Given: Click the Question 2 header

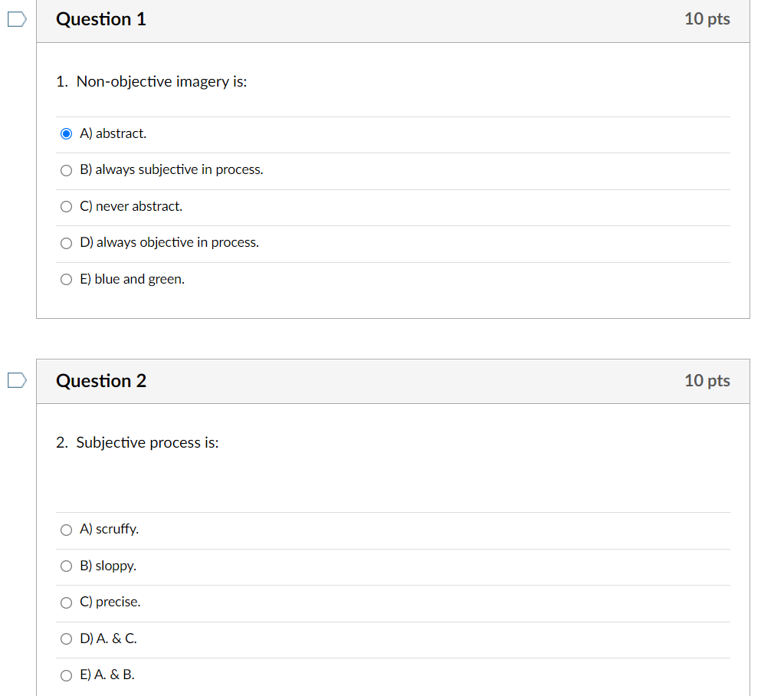Looking at the screenshot, I should click(100, 380).
